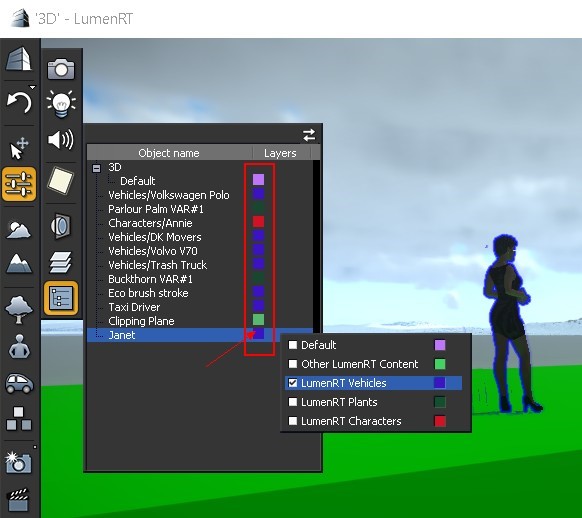Click the speaker sound icon
The image size is (582, 518).
point(61,140)
